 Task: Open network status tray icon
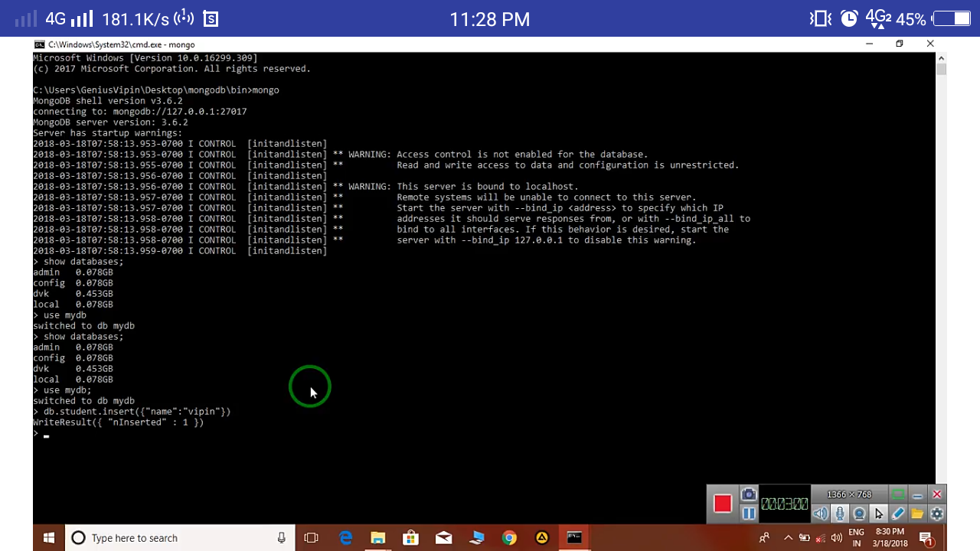821,538
